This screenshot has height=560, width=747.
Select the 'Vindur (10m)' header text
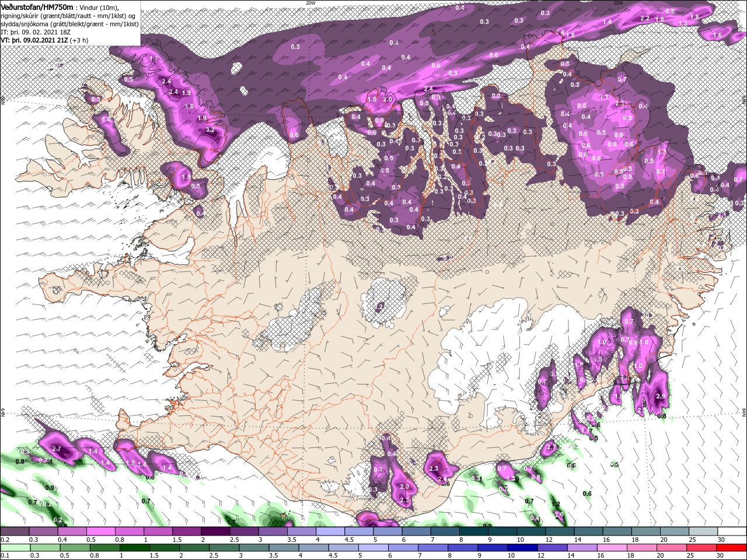pyautogui.click(x=99, y=7)
